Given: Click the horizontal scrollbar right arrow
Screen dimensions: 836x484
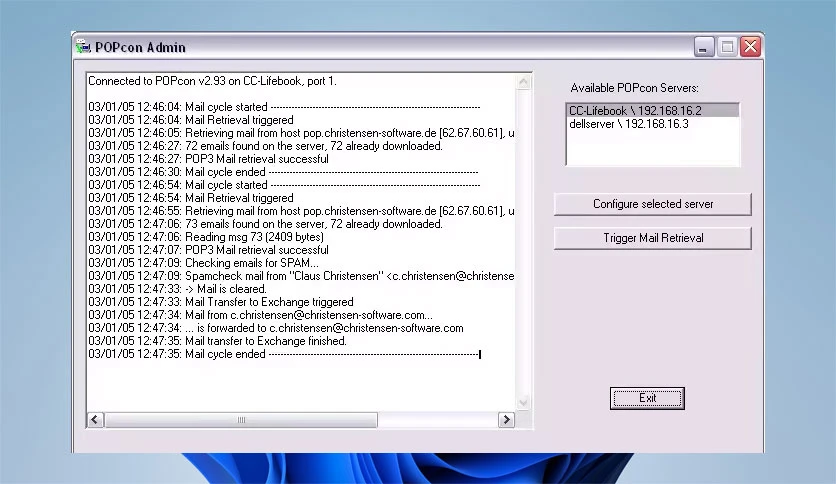Looking at the screenshot, I should [x=507, y=420].
